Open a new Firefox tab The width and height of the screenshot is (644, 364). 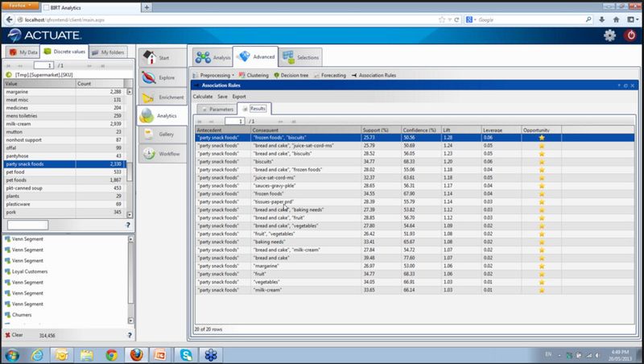pyautogui.click(x=147, y=7)
